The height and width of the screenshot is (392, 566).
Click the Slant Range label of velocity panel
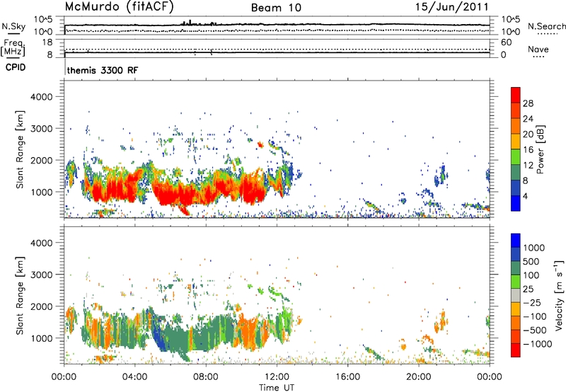click(20, 295)
